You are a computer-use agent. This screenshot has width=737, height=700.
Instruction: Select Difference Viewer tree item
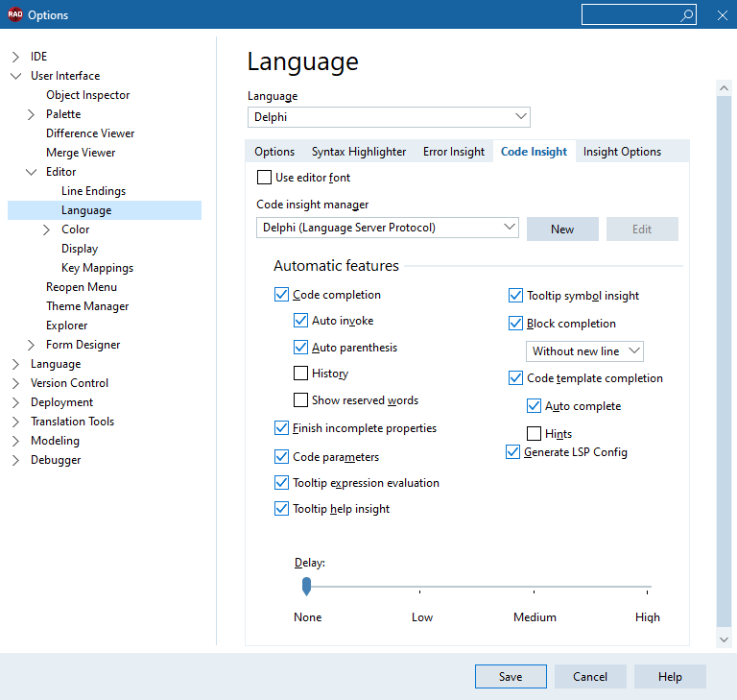tap(90, 133)
